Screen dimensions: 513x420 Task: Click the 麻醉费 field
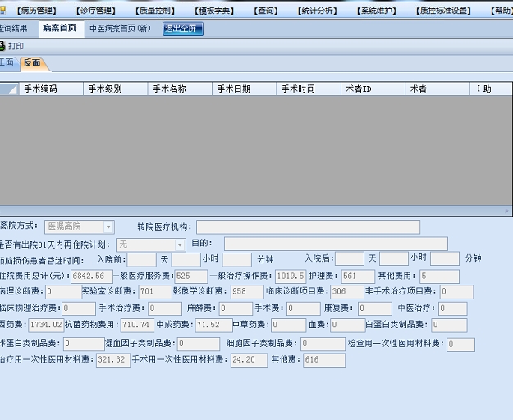coord(236,308)
